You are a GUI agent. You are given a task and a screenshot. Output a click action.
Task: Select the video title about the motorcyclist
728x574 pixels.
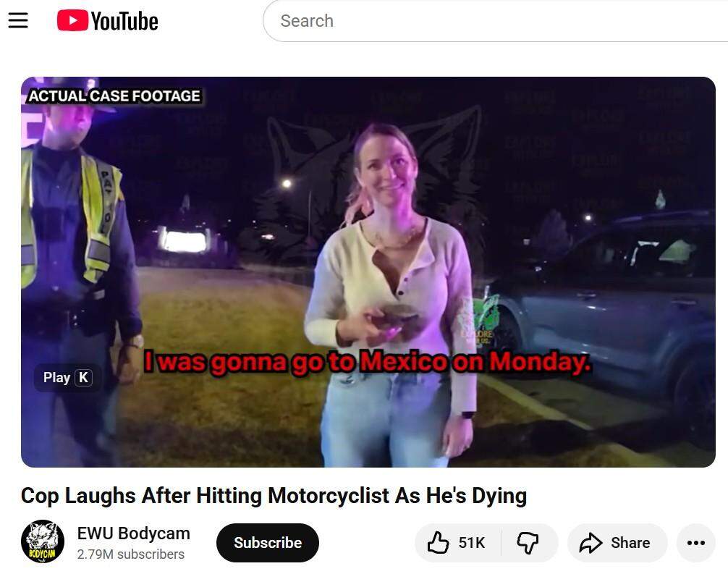pyautogui.click(x=274, y=496)
